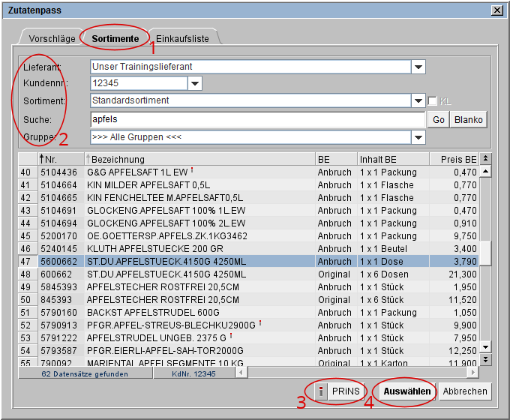Click the horizontal scrollbar right arrow
The image size is (510, 420).
coord(473,372)
